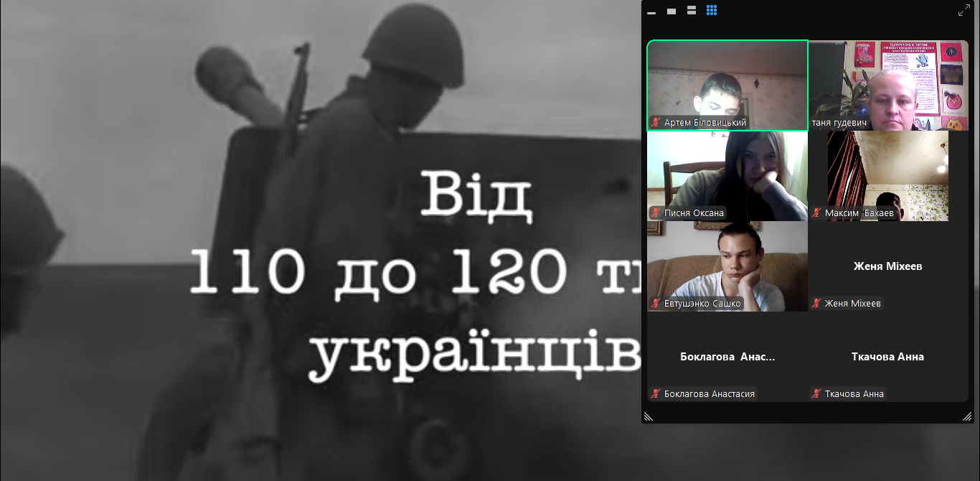Click muted mic icon for Евтушэнко Сашко
The width and height of the screenshot is (980, 481).
[x=656, y=304]
